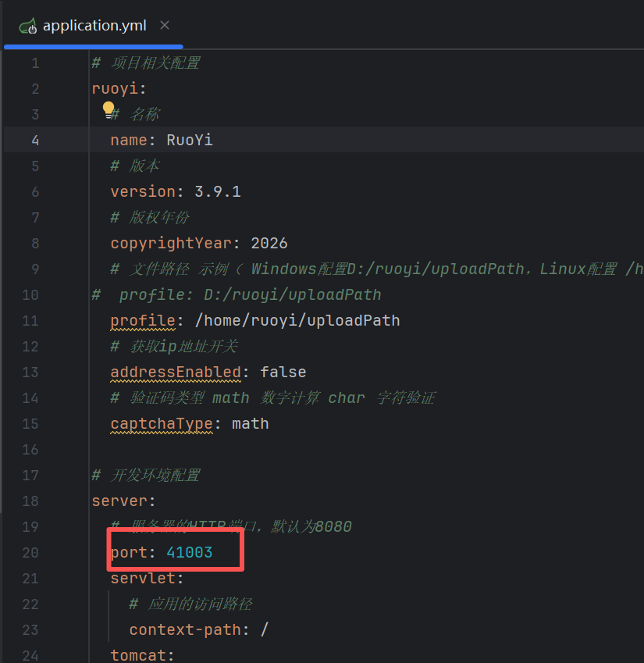Place cursor on the 'ruoyi:' key
Screen dimensions: 644x663
tap(119, 89)
